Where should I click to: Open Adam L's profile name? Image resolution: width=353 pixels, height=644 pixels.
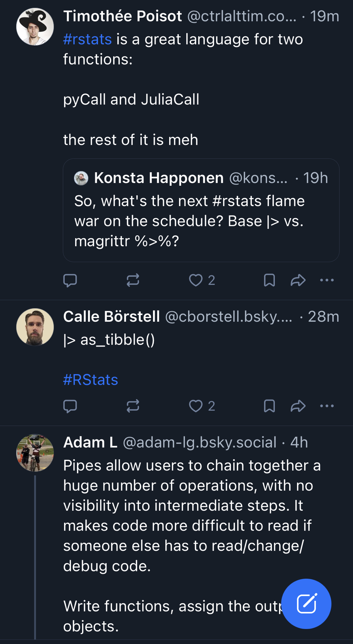click(90, 442)
